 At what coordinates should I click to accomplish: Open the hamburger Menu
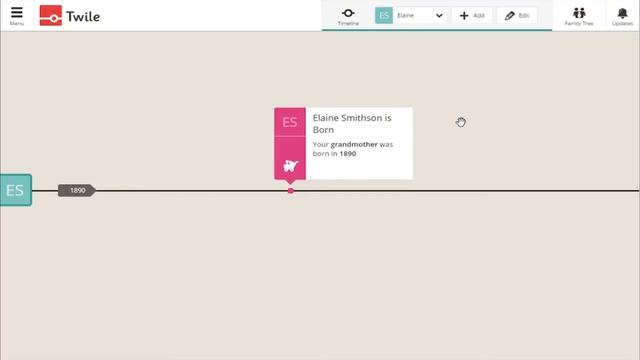click(17, 16)
